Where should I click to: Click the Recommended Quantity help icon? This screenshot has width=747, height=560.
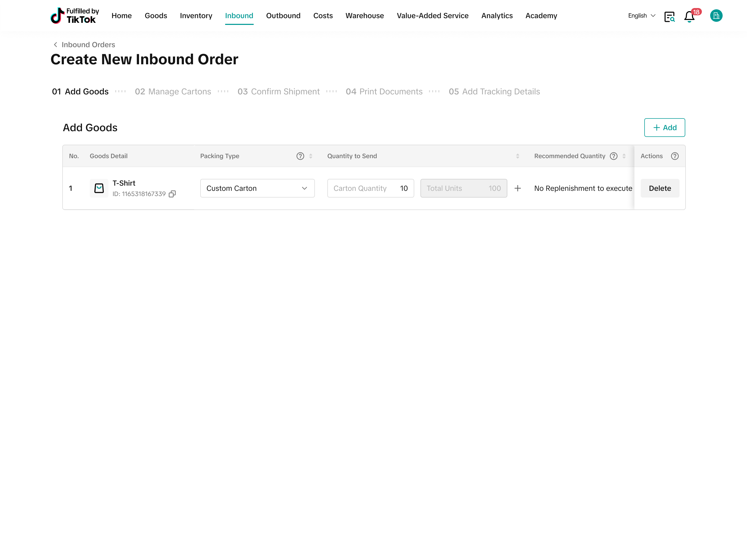click(x=614, y=156)
